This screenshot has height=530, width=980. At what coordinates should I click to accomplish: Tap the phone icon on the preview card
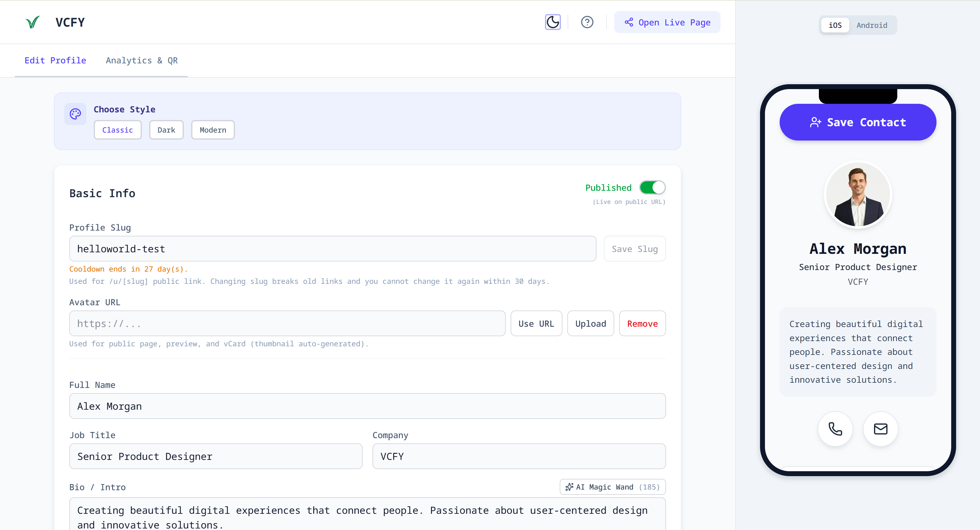tap(835, 429)
